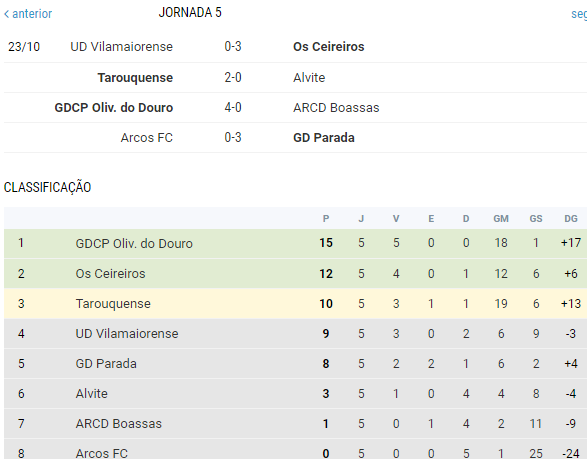Viewport: 587px width, 459px height.
Task: Select Os Ceireiros in the fixtures list
Action: tap(329, 47)
